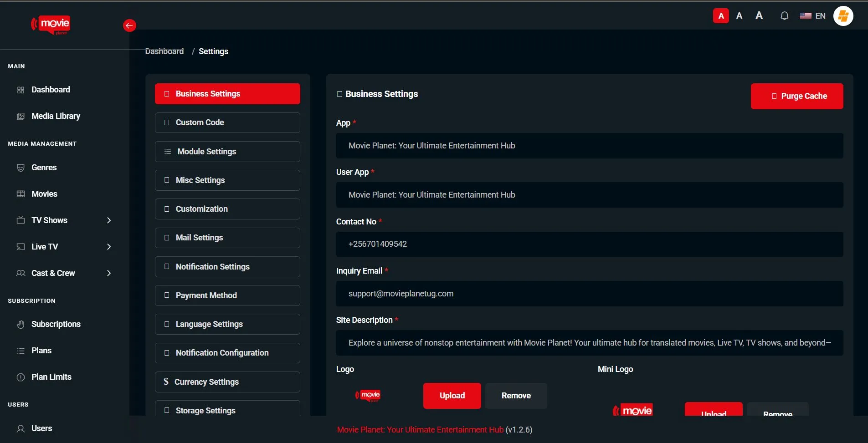Open Media Library from sidebar
This screenshot has height=443, width=868.
click(56, 116)
